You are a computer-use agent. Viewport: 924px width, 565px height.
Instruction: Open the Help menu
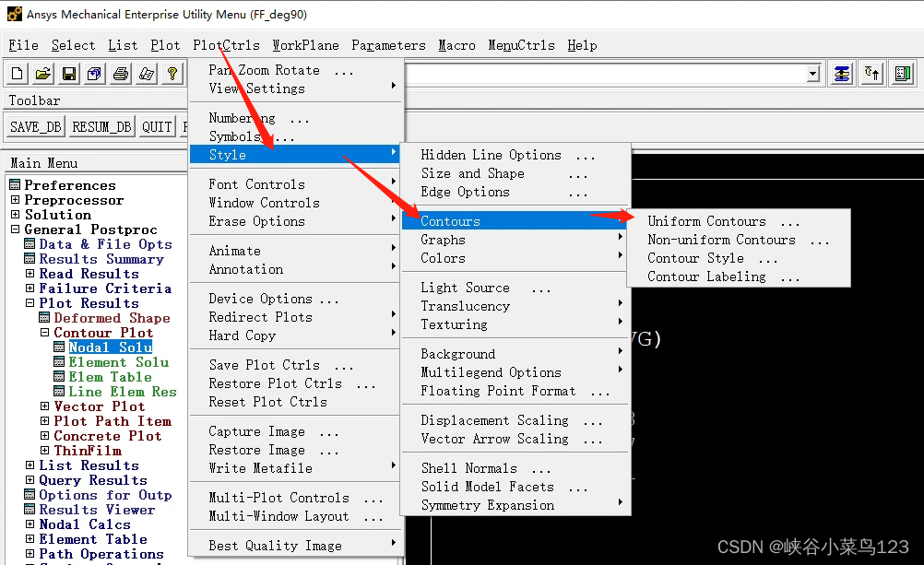tap(582, 45)
